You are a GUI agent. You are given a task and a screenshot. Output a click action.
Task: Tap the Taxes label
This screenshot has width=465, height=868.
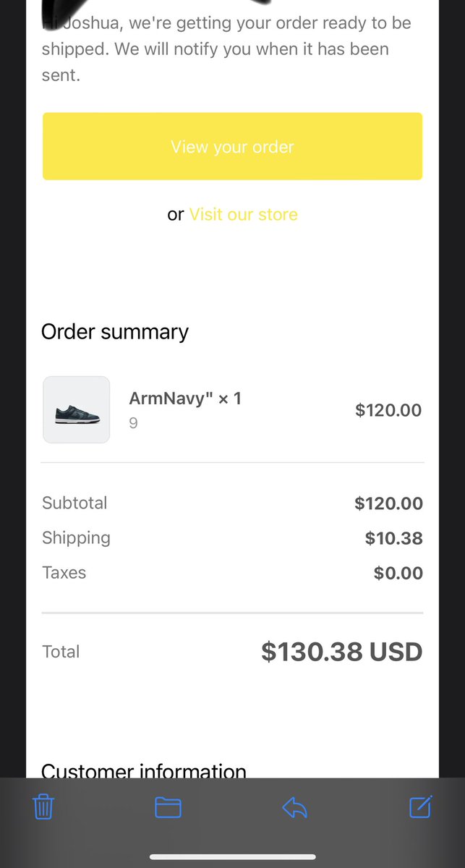[64, 572]
